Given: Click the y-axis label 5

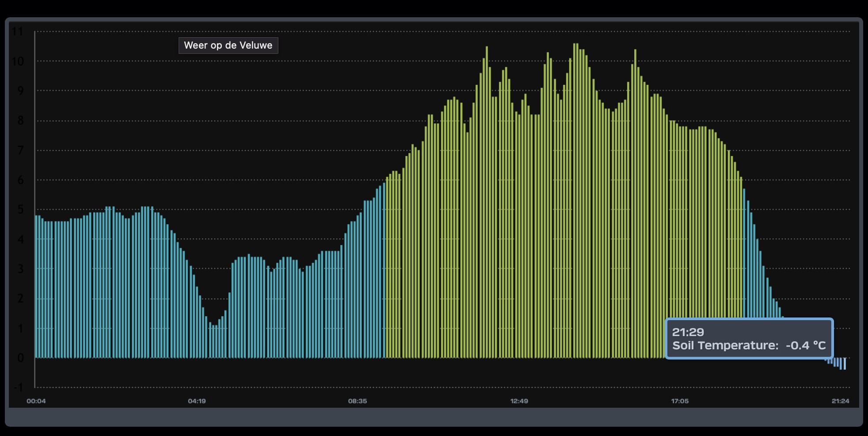Looking at the screenshot, I should pyautogui.click(x=20, y=210).
